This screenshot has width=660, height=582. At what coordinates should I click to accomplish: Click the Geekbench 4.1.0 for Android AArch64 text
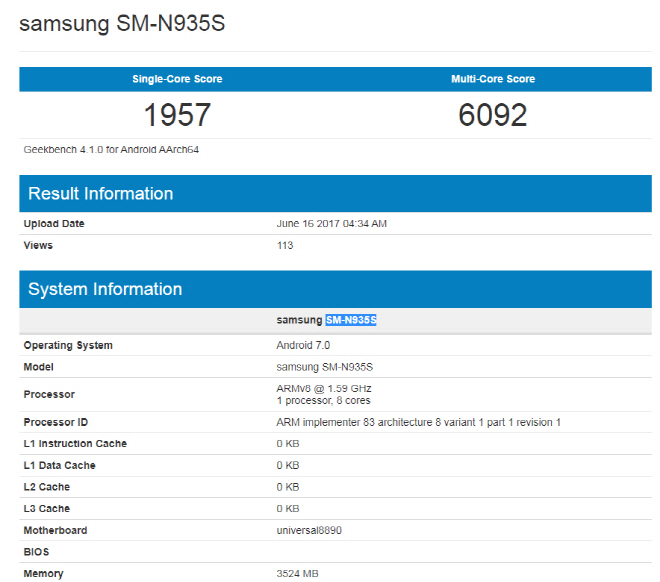coord(111,150)
